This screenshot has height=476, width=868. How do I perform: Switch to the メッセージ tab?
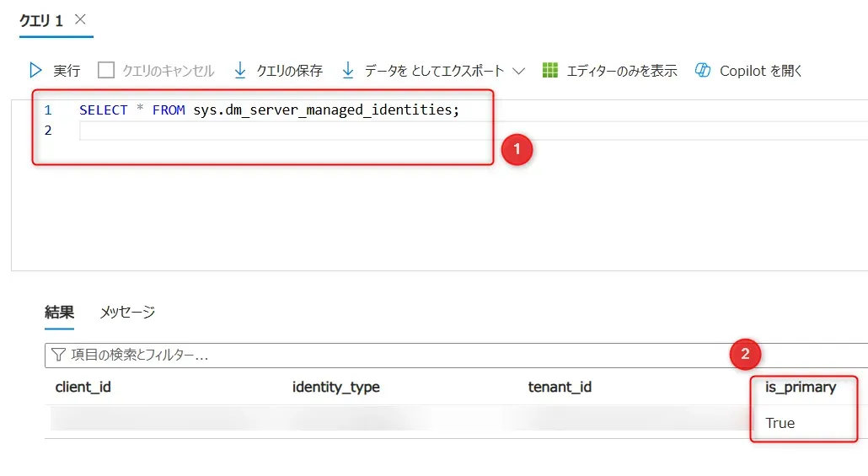click(127, 313)
